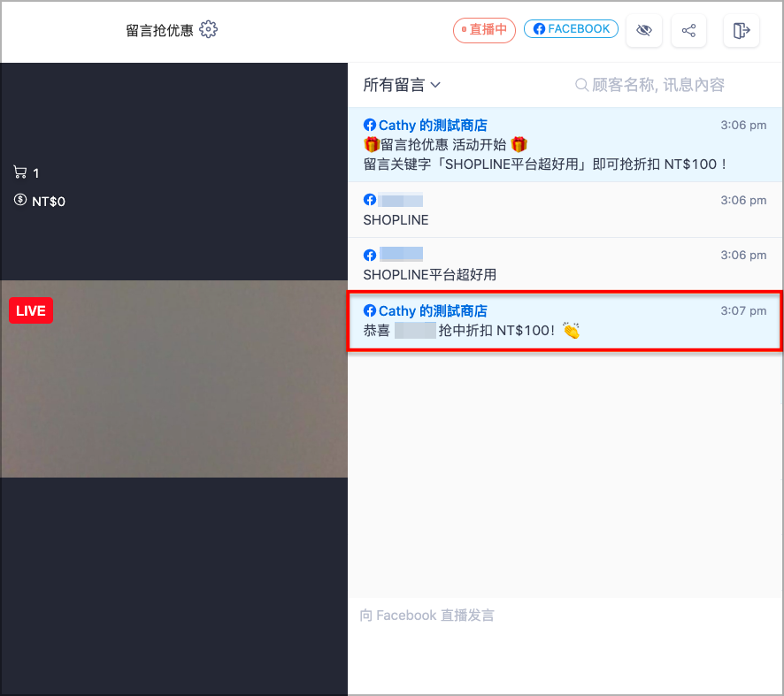Focus the 向 Facebook 直播发言 message box

click(x=565, y=645)
